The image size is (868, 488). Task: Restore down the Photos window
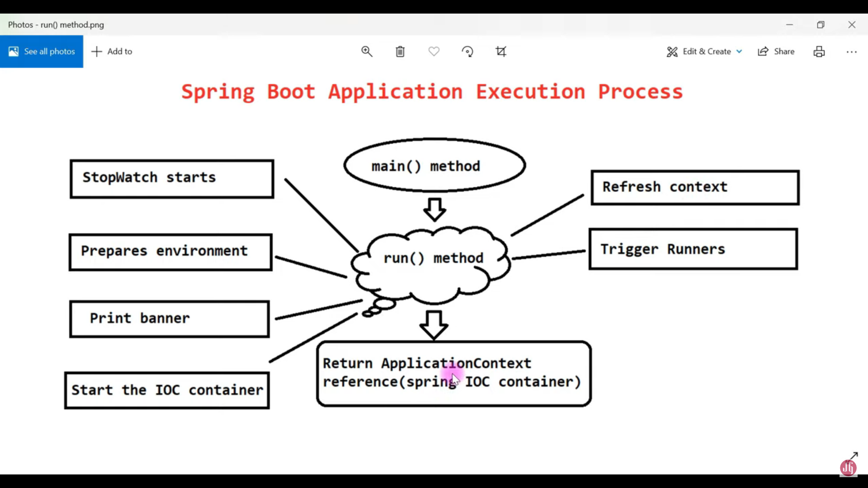pyautogui.click(x=821, y=25)
